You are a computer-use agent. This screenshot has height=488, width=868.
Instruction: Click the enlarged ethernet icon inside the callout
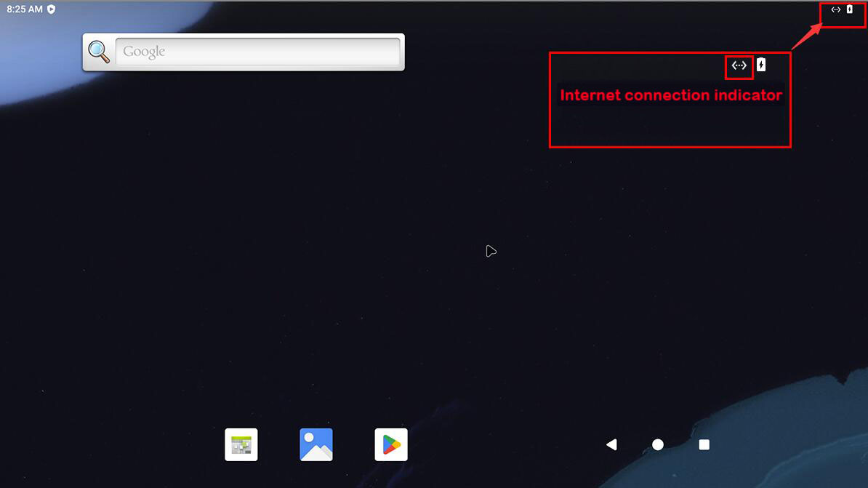pyautogui.click(x=739, y=65)
